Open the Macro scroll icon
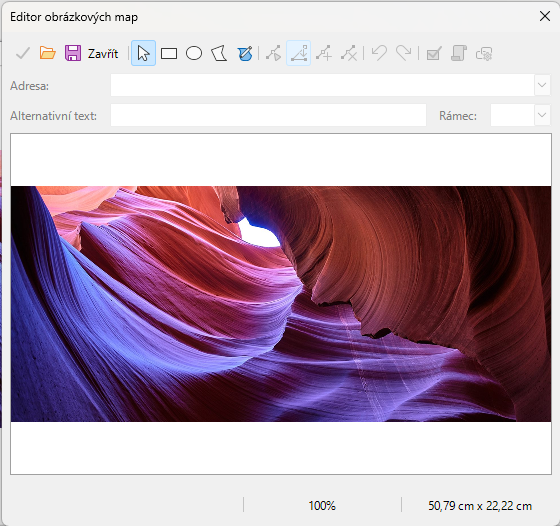The image size is (560, 526). 459,54
